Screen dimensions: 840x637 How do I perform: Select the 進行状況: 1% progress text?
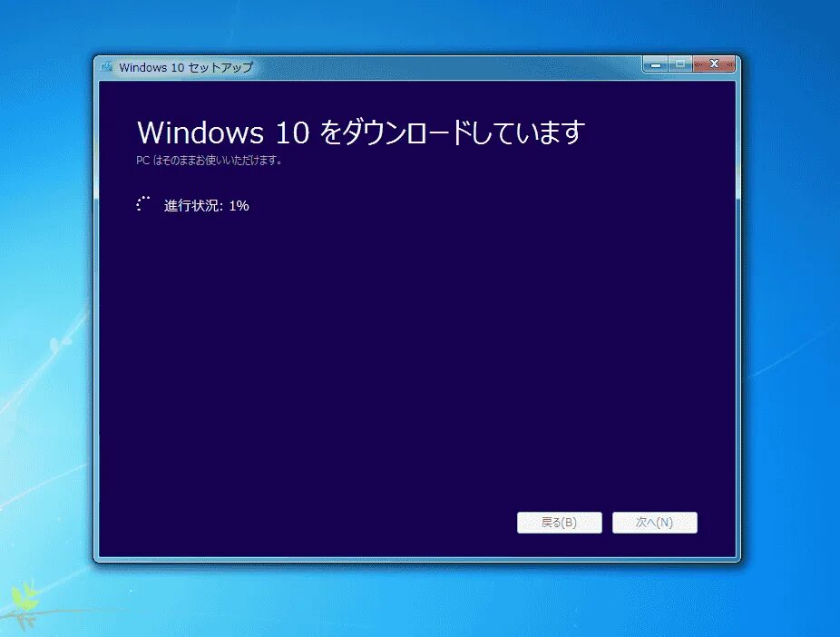coord(206,206)
